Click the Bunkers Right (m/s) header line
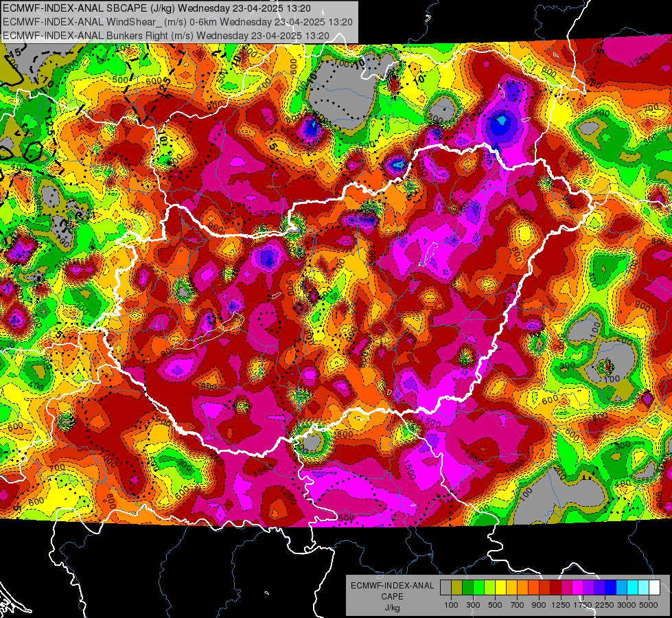Viewport: 672px width, 618px height. 166,36
